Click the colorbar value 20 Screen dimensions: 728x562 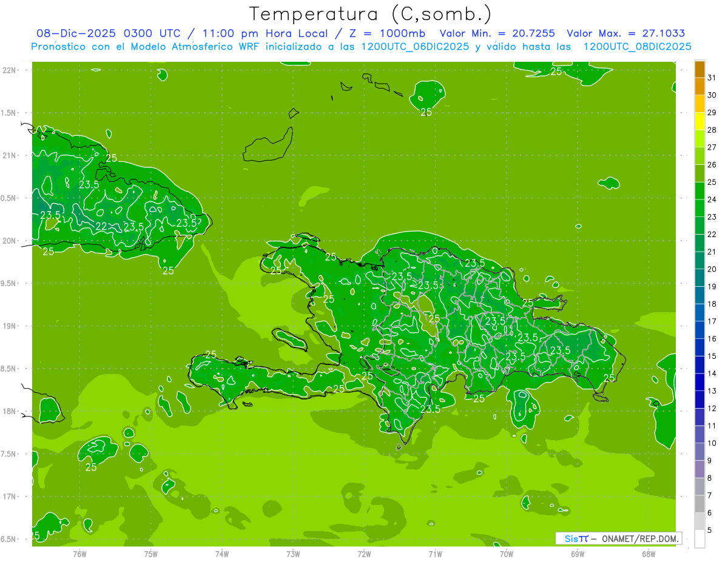coord(712,269)
